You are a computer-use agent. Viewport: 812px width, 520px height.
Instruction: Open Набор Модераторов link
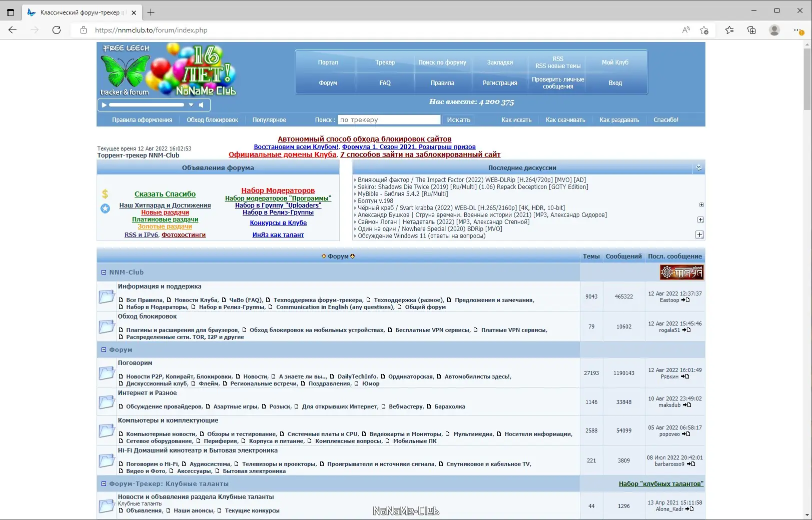tap(278, 190)
